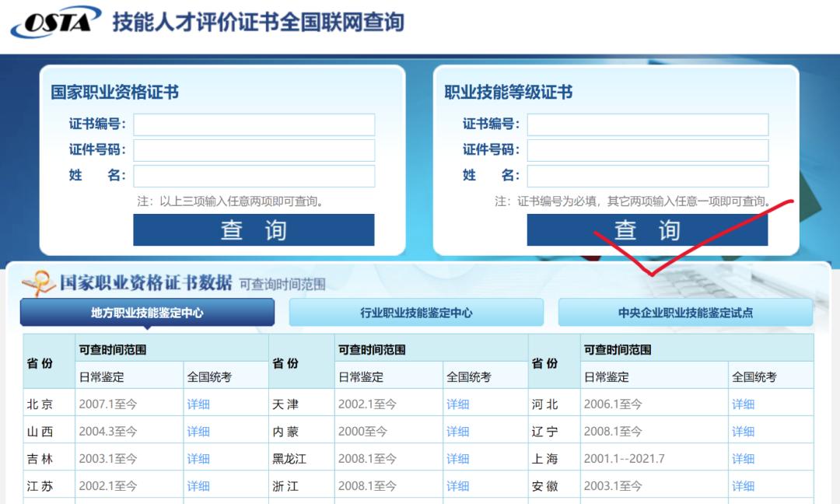
Task: Click 证书编号 field in right panel
Action: (x=648, y=124)
